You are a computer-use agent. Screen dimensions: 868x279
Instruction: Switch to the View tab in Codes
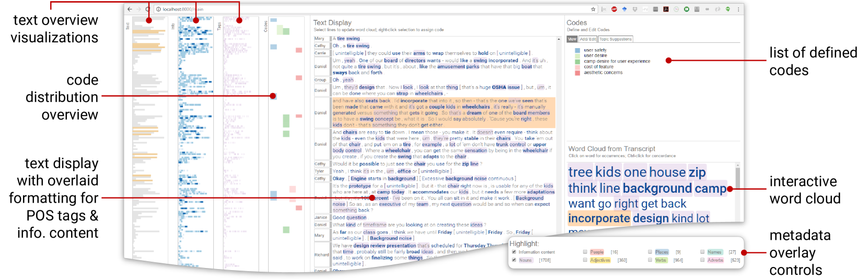point(572,39)
